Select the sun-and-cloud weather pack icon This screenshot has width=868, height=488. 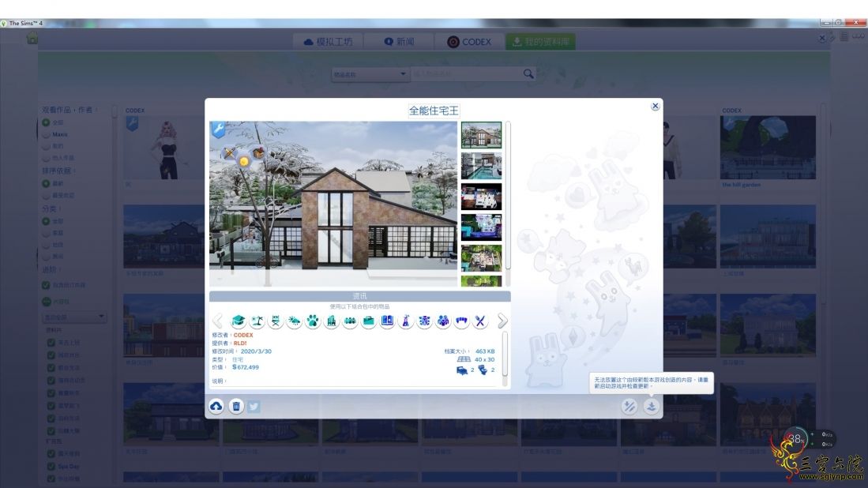coord(294,321)
